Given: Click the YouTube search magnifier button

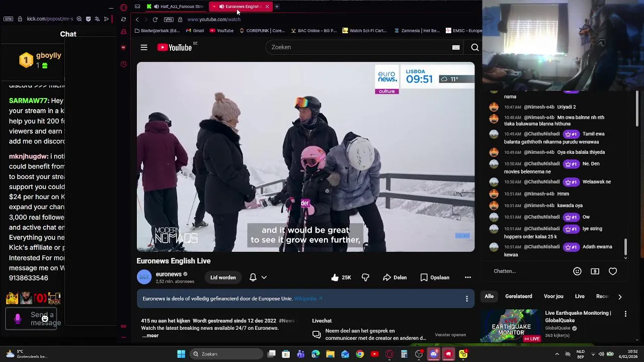Looking at the screenshot, I should click(474, 47).
